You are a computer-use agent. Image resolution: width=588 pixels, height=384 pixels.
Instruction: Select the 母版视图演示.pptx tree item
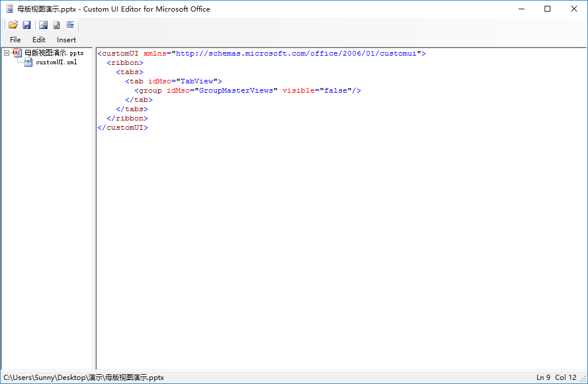pyautogui.click(x=54, y=53)
